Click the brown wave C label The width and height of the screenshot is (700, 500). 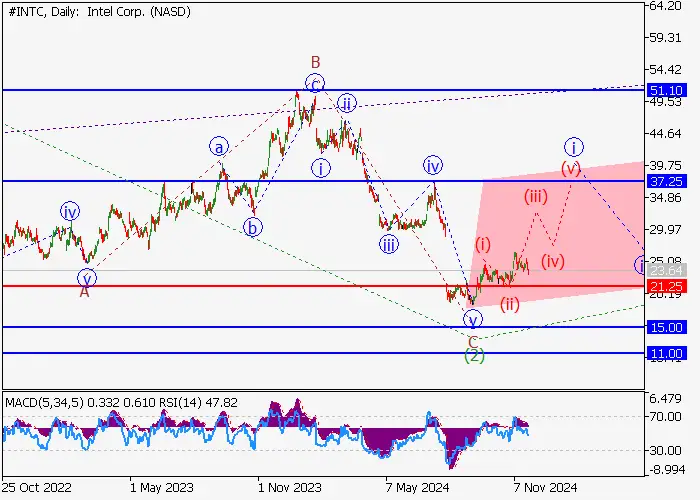coord(473,342)
